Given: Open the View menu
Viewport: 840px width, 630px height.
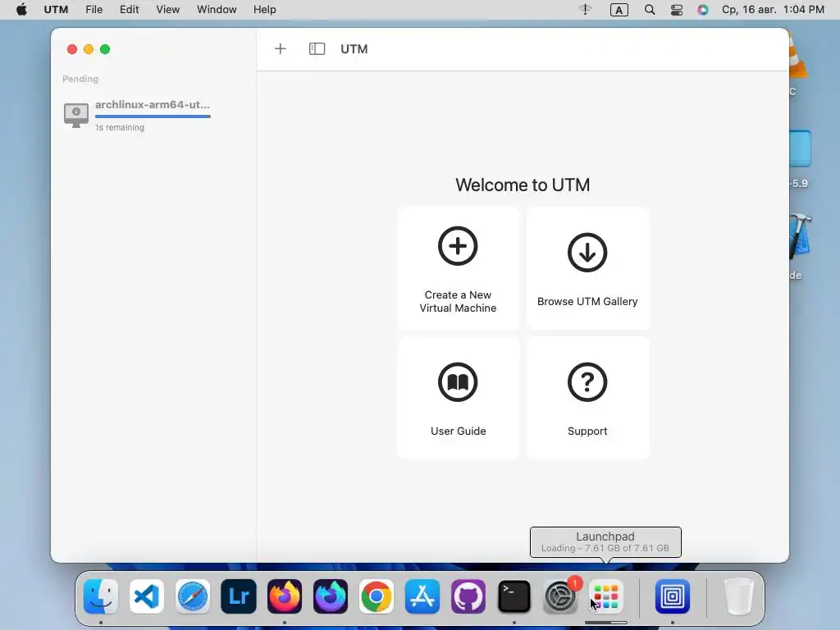Looking at the screenshot, I should click(x=167, y=10).
